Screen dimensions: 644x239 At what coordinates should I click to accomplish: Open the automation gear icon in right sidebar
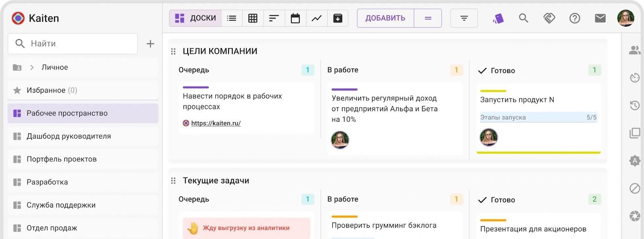tap(635, 161)
